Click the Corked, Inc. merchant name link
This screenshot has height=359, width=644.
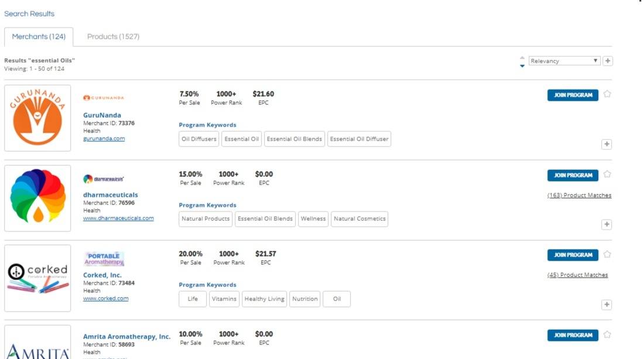[102, 275]
